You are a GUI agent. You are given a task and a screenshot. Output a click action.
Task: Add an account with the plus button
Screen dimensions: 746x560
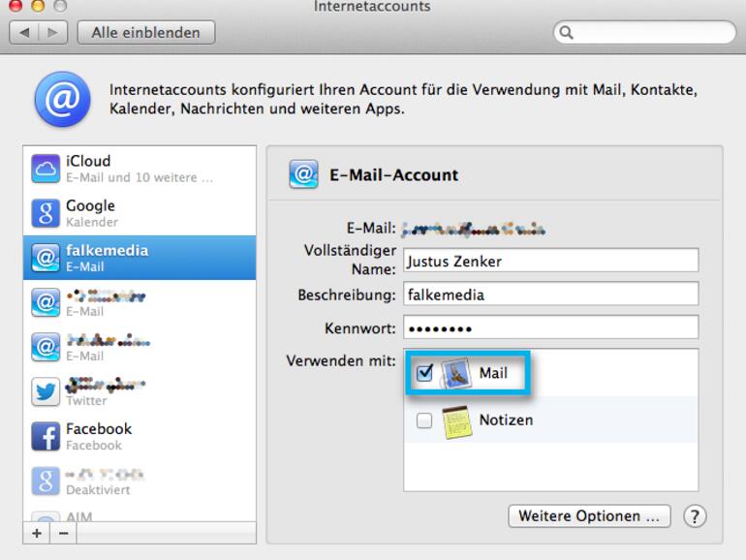37,533
